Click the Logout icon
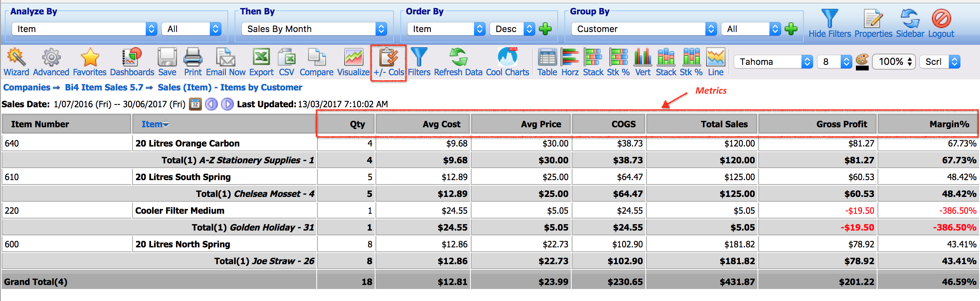Viewport: 980px width, 301px height. pyautogui.click(x=941, y=24)
